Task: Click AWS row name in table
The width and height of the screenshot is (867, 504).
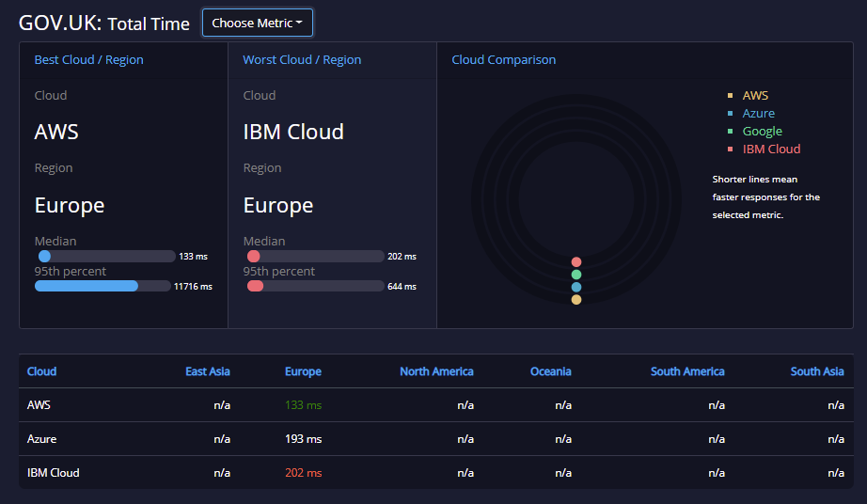Action: click(x=39, y=405)
